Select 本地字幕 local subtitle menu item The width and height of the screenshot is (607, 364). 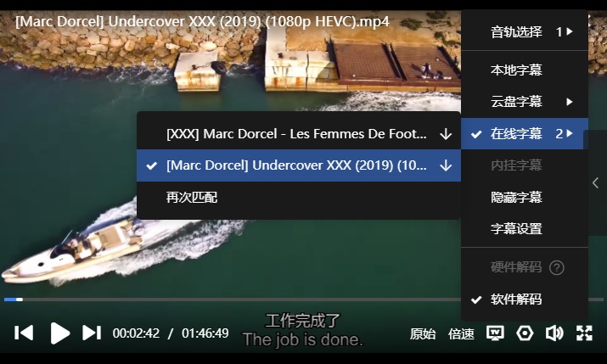(x=525, y=70)
